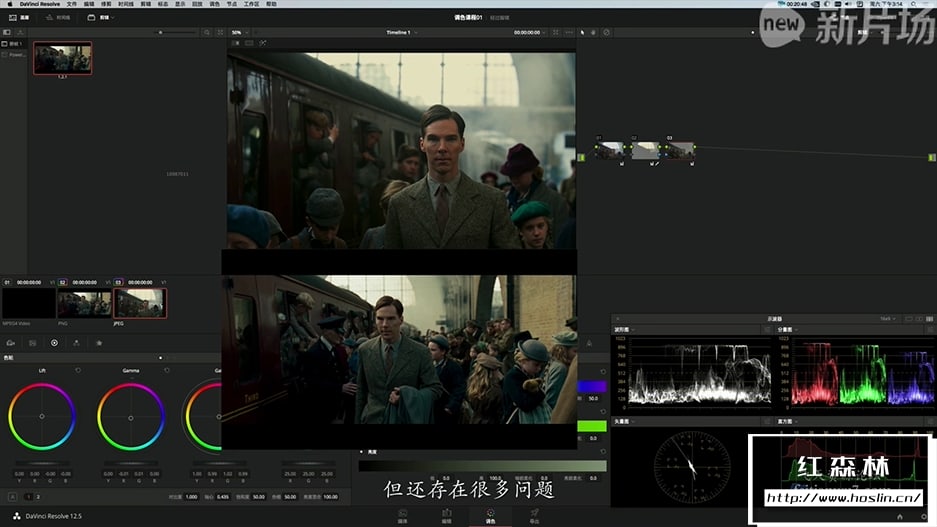The image size is (937, 527).
Task: Switch to the Media page tab
Action: click(x=403, y=516)
